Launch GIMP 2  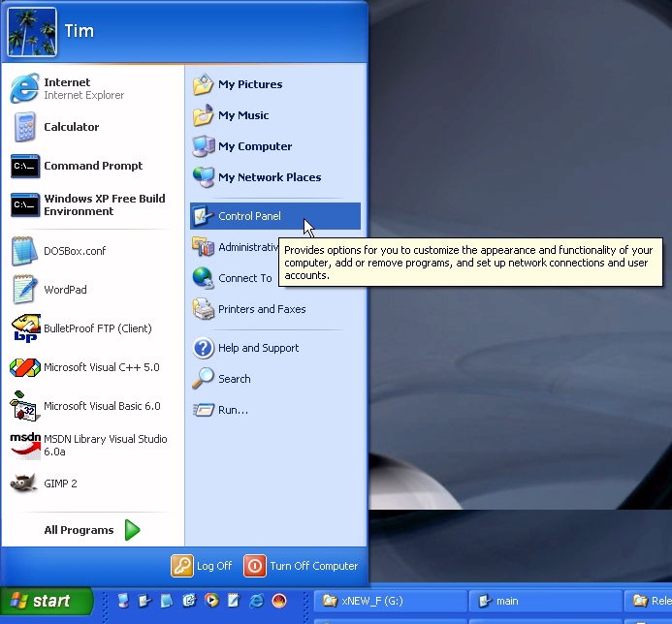click(x=92, y=484)
